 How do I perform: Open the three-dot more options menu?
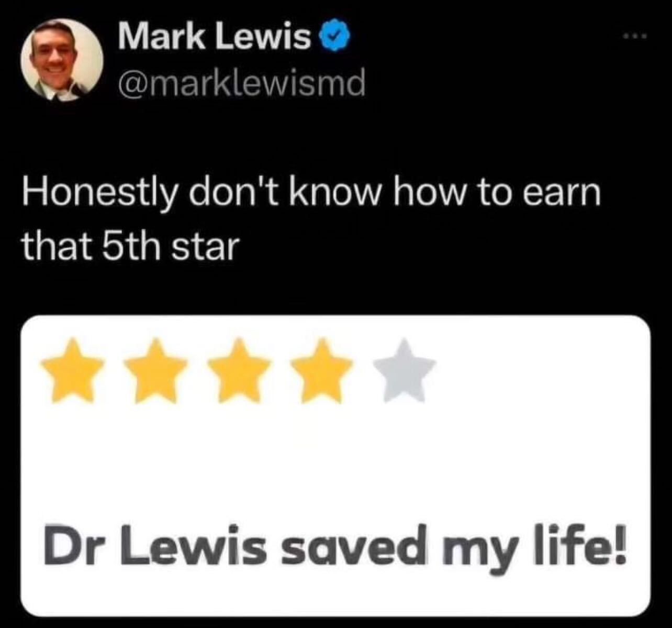click(635, 36)
